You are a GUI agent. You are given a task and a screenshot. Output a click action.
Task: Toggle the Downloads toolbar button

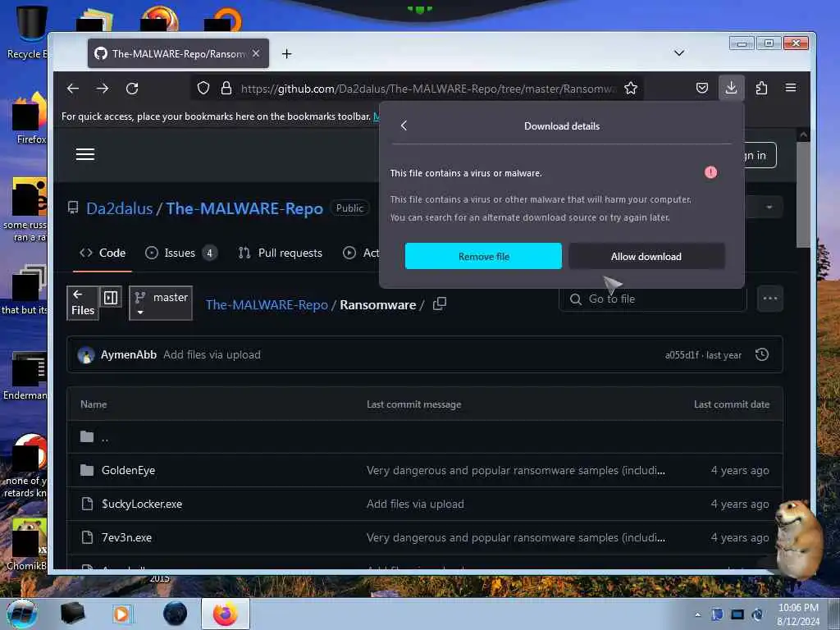pos(731,88)
